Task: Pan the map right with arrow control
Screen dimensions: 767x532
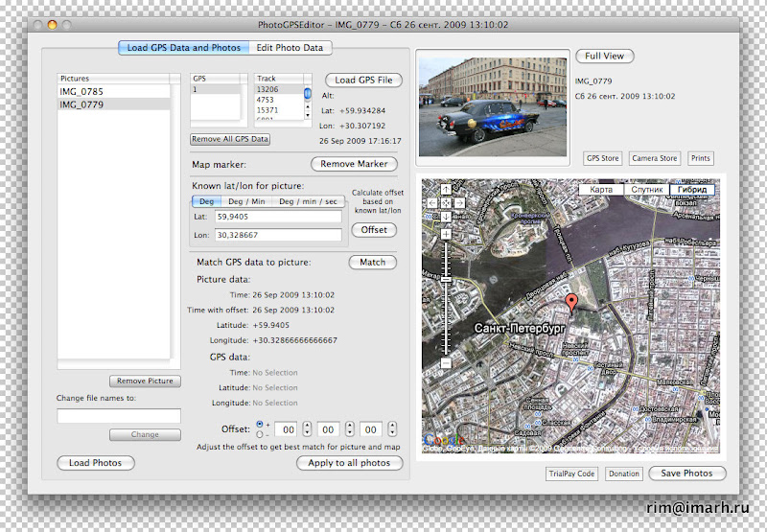Action: [x=459, y=203]
